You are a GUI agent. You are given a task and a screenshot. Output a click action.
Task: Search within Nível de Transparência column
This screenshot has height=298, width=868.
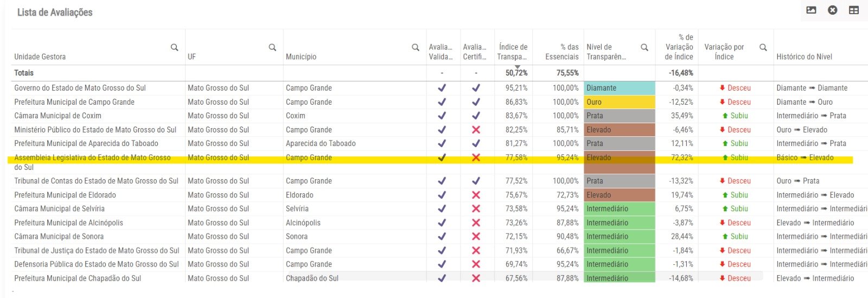(644, 48)
